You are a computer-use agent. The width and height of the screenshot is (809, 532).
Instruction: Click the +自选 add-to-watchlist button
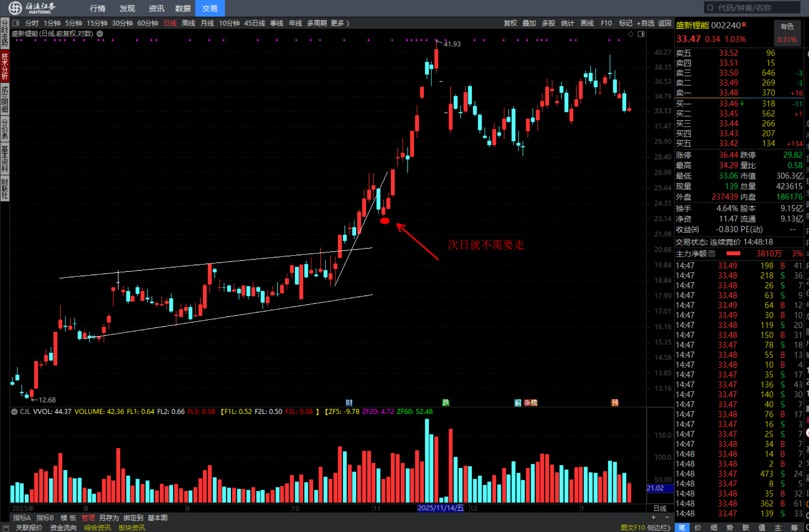pyautogui.click(x=646, y=23)
